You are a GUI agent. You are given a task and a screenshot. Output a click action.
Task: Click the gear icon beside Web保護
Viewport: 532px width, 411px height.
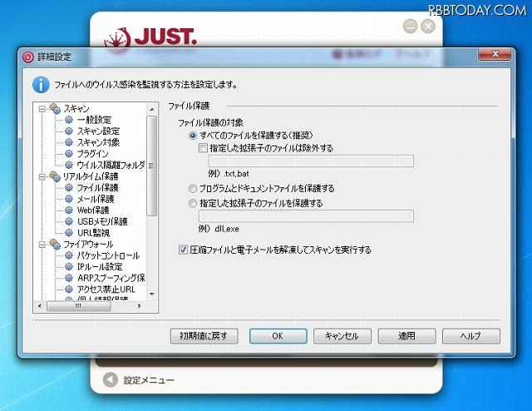coord(68,210)
